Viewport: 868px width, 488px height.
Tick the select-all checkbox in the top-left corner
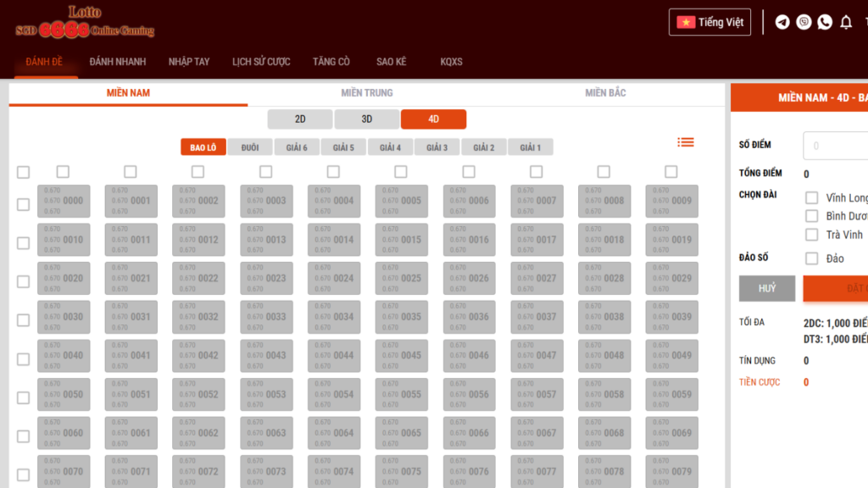point(23,172)
